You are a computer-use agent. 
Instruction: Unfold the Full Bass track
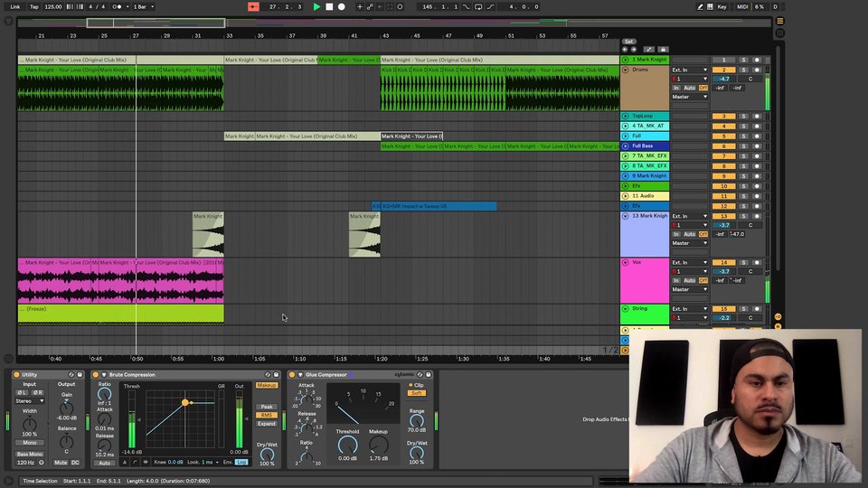625,146
